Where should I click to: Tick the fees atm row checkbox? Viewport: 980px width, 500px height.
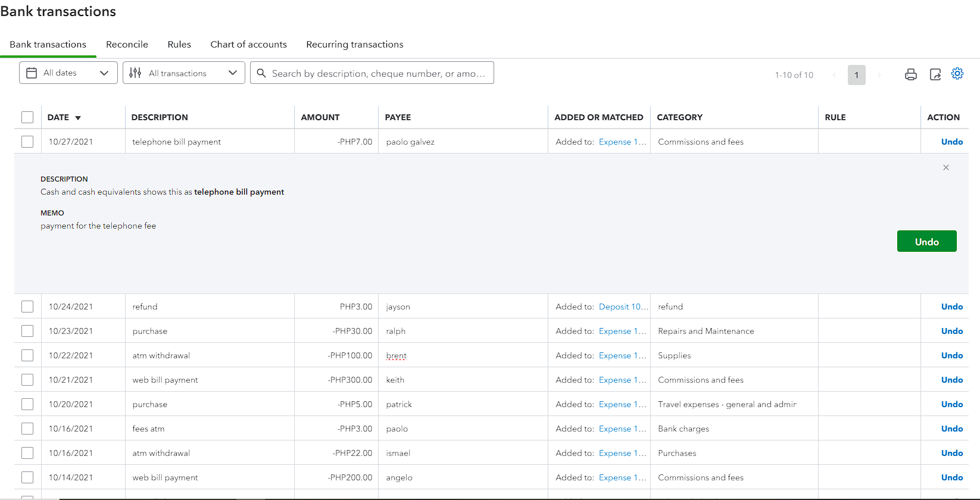point(27,429)
